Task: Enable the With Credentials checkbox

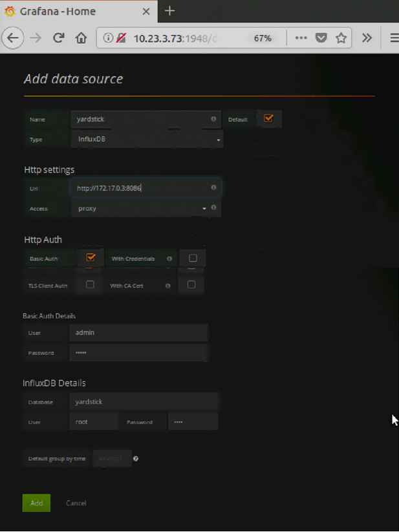Action: tap(193, 258)
